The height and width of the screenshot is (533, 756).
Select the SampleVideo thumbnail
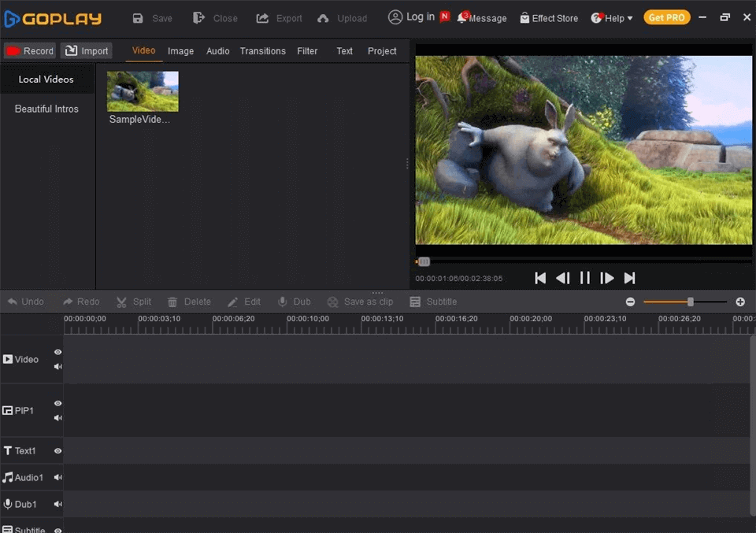click(143, 91)
